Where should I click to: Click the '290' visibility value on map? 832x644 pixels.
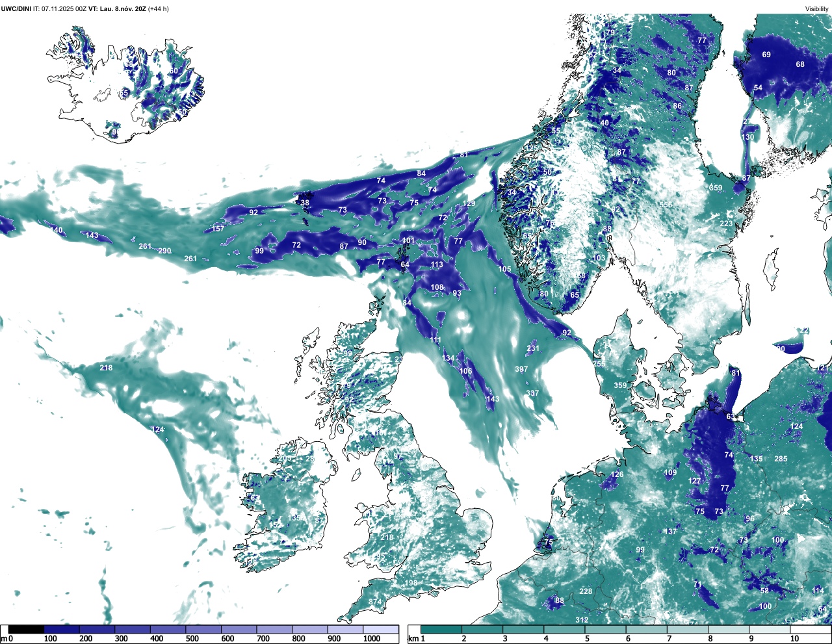(x=165, y=251)
